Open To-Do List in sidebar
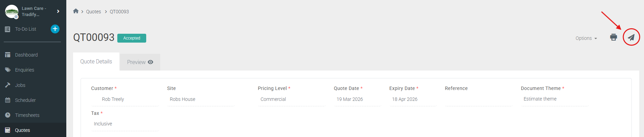 [x=26, y=29]
